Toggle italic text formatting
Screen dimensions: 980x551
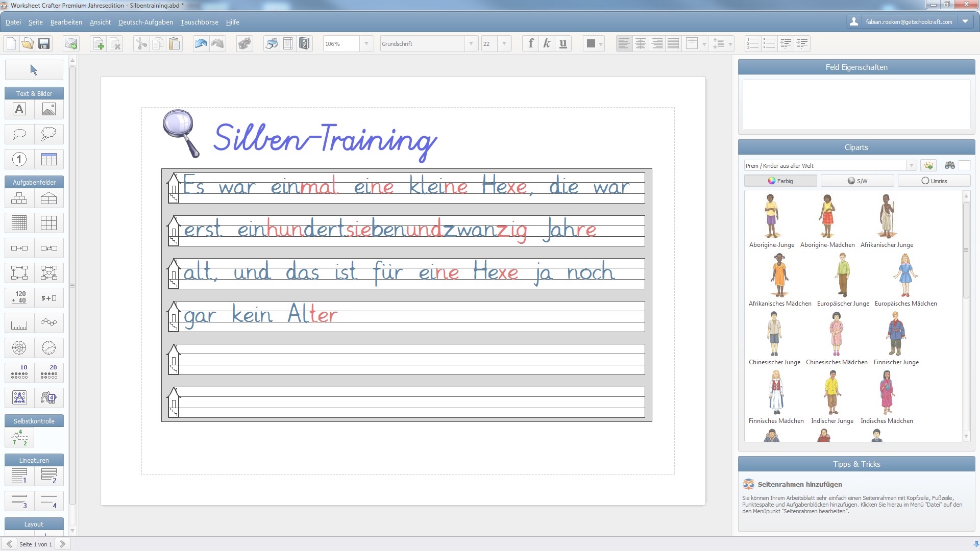[547, 44]
